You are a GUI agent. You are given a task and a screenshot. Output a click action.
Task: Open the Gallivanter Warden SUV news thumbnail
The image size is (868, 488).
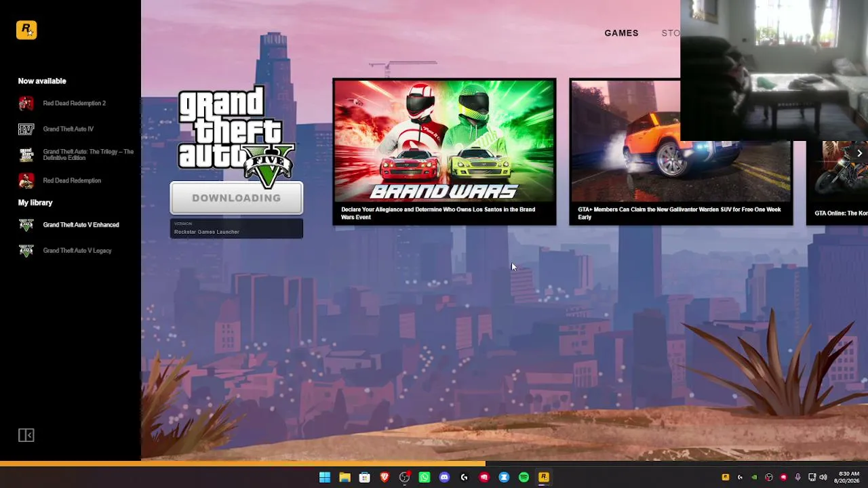click(681, 140)
